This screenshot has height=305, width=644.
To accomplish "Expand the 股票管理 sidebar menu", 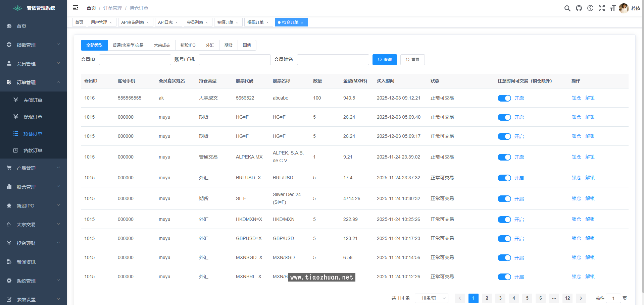I will 34,187.
